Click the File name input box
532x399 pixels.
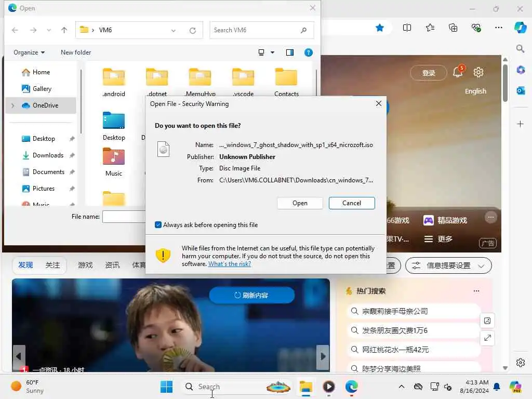tap(124, 217)
